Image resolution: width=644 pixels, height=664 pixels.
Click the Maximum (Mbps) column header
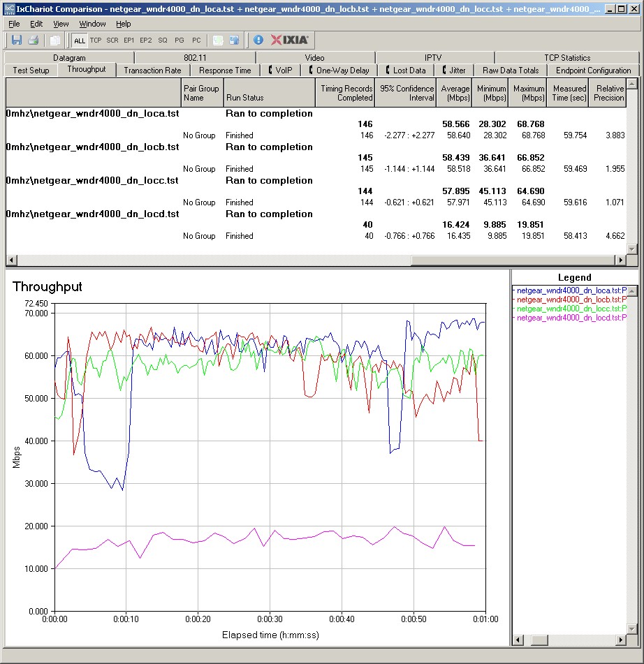pos(527,93)
